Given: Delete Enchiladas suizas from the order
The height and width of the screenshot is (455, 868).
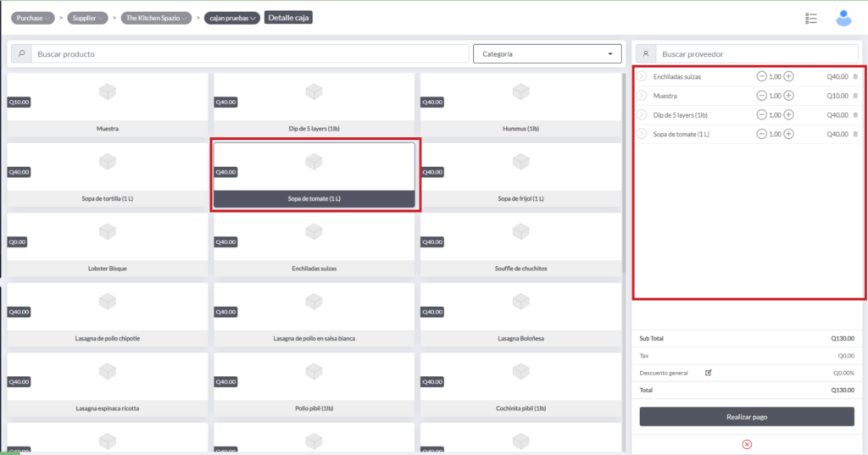Looking at the screenshot, I should (854, 76).
